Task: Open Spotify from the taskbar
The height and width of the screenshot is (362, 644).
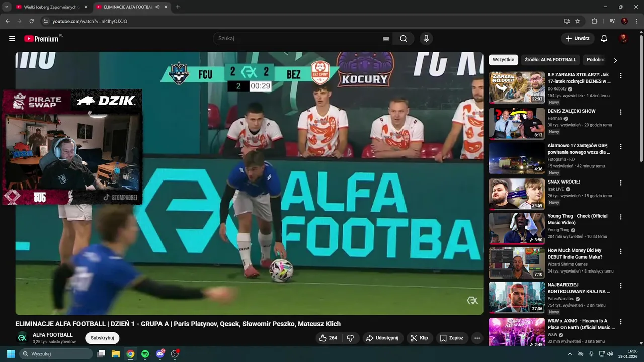Action: click(x=145, y=354)
